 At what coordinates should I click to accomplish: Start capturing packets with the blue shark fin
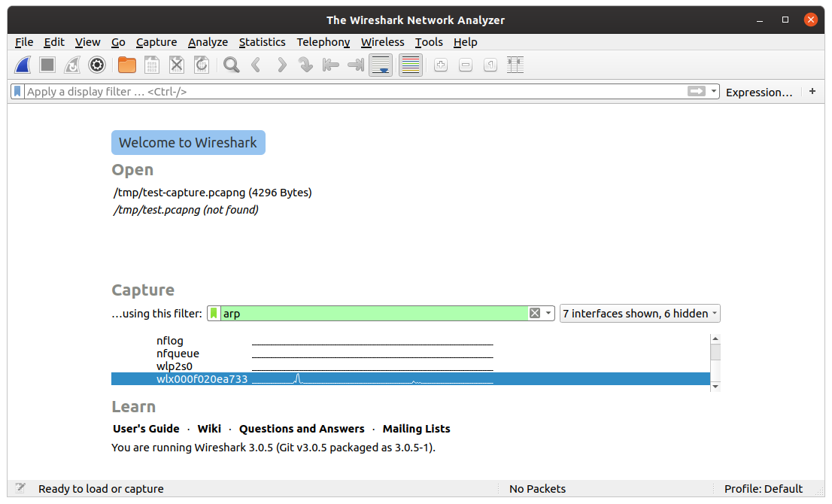click(x=22, y=65)
